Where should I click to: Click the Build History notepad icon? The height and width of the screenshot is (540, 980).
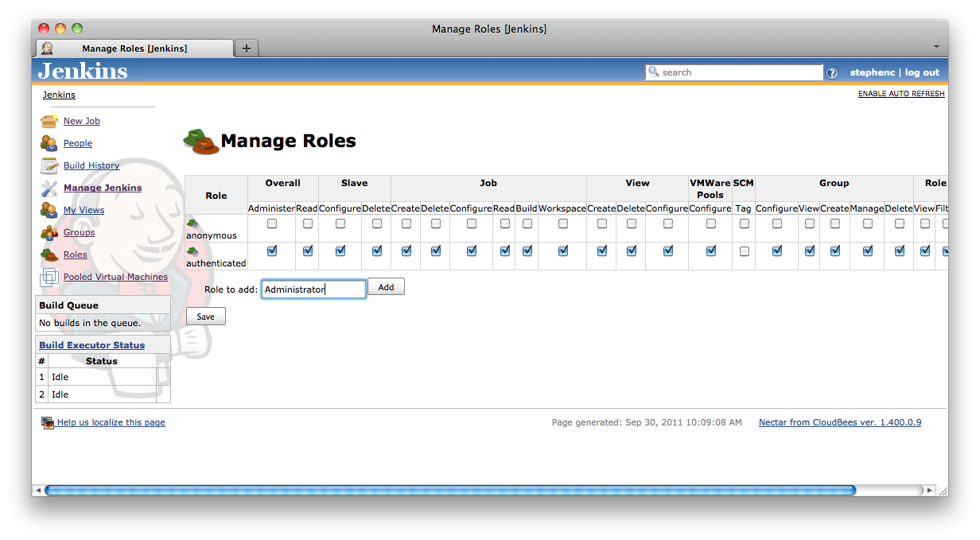49,165
